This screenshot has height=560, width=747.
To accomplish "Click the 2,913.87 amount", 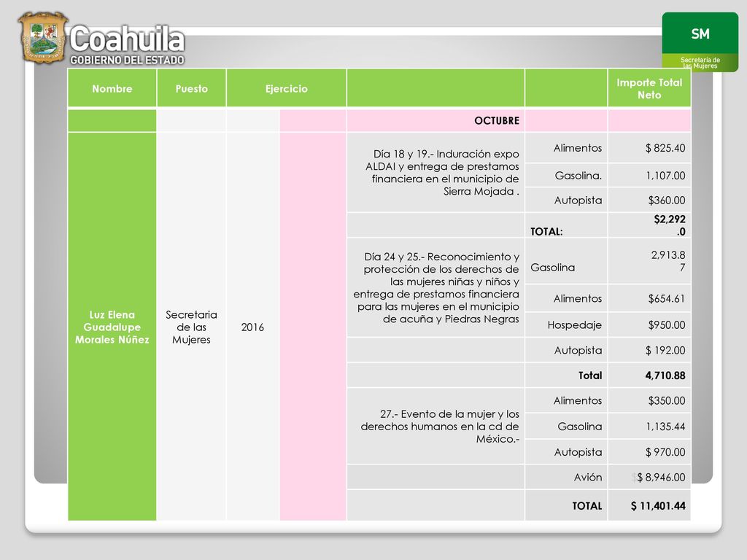I will [x=668, y=261].
